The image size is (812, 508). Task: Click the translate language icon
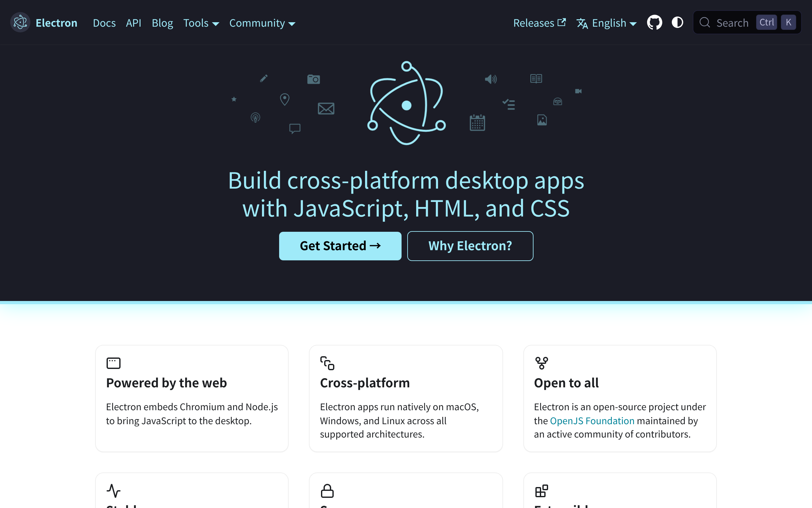pyautogui.click(x=582, y=23)
